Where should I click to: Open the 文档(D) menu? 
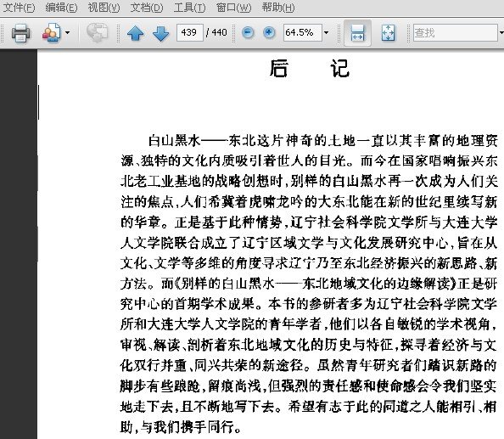coord(147,7)
